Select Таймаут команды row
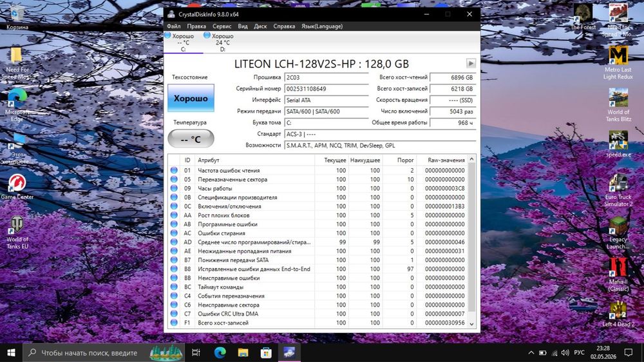Image resolution: width=644 pixels, height=362 pixels. click(317, 287)
